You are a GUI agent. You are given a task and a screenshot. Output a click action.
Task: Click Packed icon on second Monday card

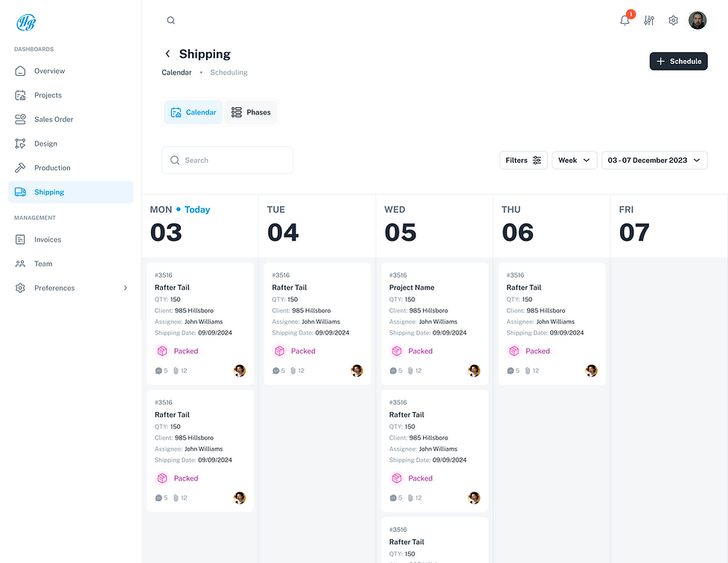tap(162, 478)
